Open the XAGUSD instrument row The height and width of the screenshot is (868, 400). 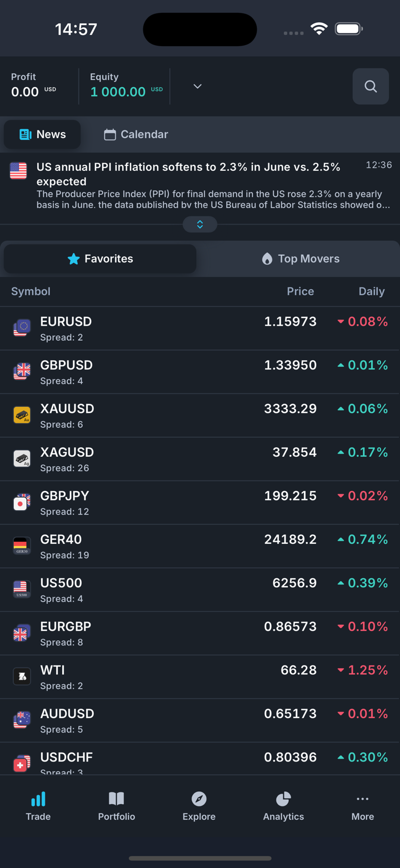167,459
